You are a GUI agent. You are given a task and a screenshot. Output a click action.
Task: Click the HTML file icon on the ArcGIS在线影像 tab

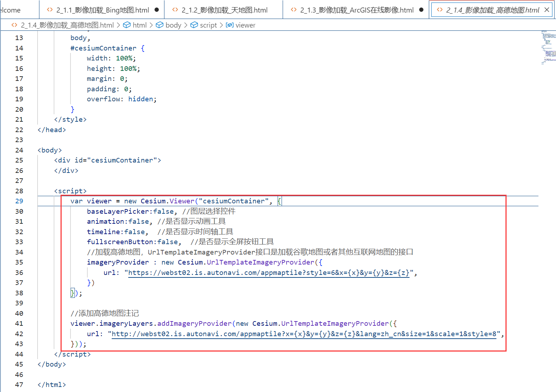click(x=294, y=10)
